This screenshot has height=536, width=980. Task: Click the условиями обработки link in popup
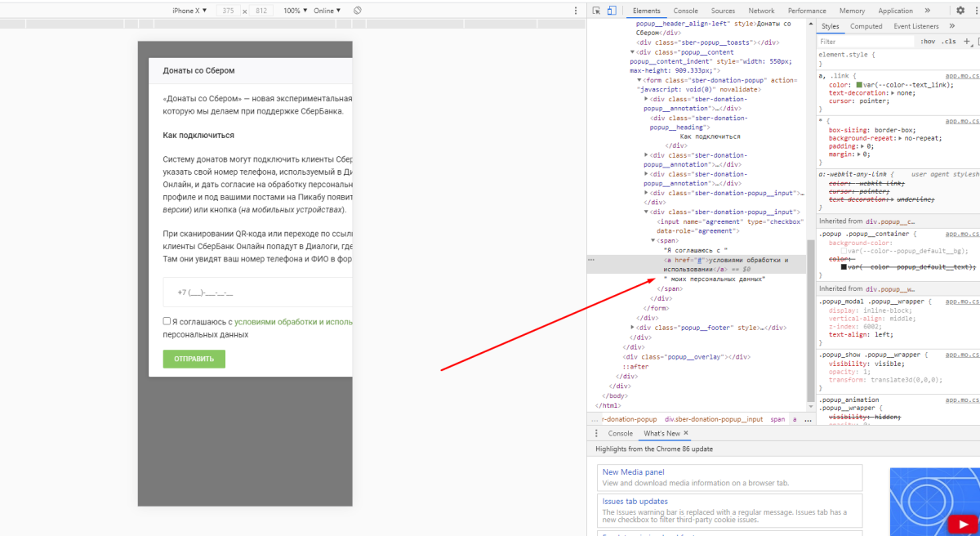293,322
